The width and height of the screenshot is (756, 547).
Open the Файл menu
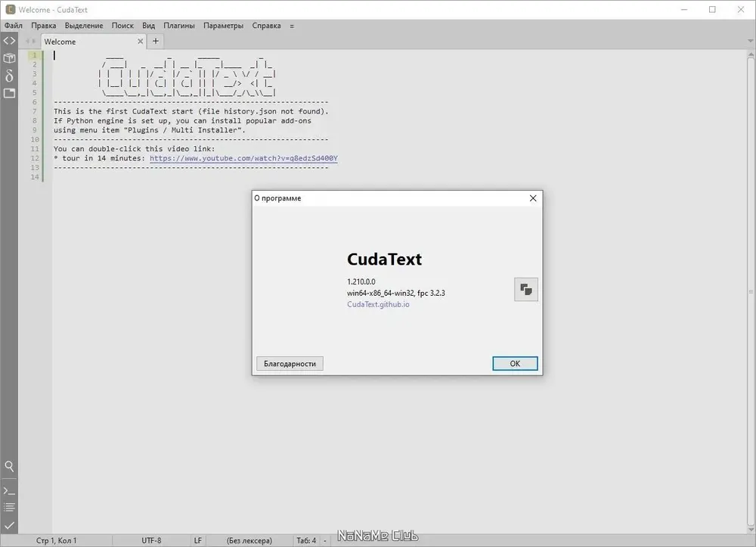pyautogui.click(x=14, y=26)
